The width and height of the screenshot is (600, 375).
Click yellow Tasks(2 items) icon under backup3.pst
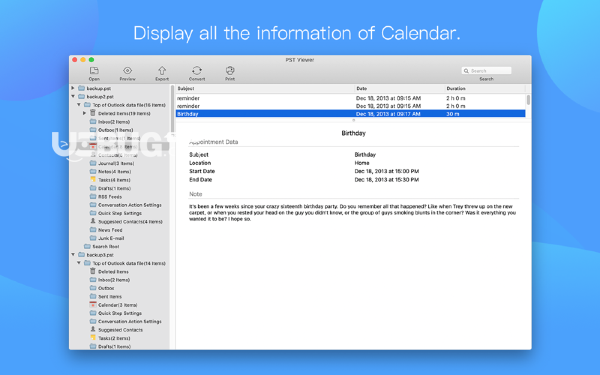pos(93,338)
